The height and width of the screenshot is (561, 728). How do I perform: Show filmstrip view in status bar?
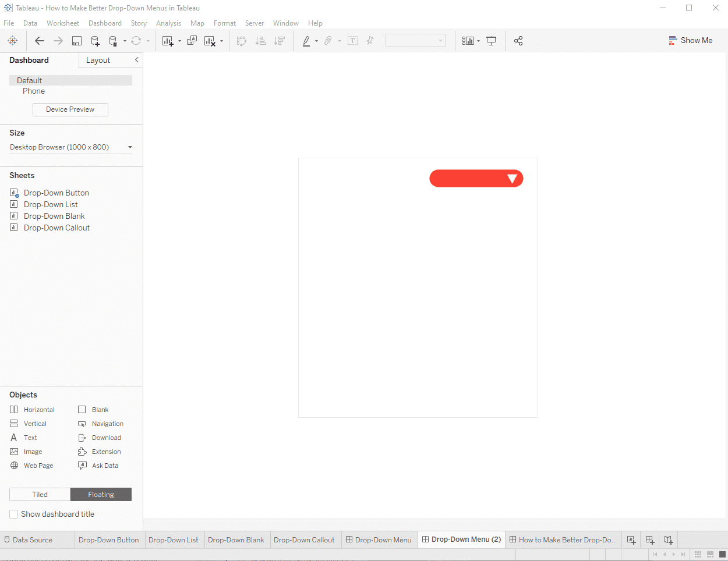point(710,555)
